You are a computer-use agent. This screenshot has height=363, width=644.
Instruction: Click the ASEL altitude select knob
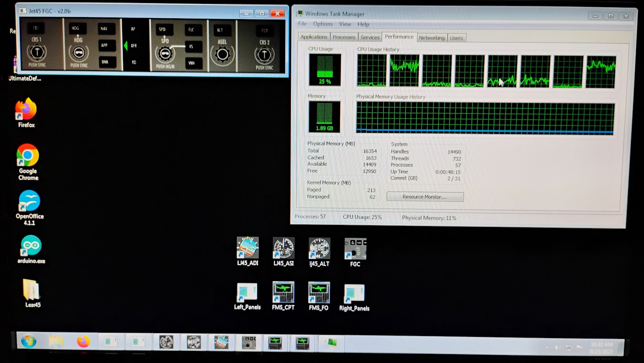click(x=222, y=54)
